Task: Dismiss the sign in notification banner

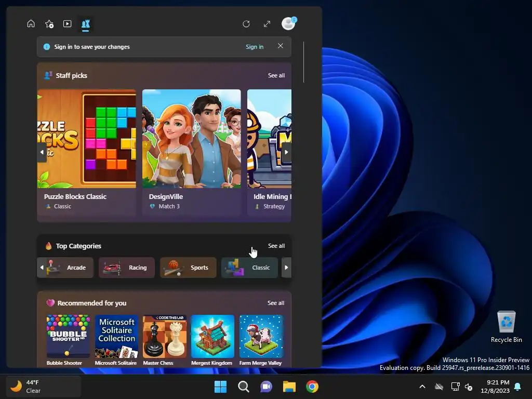Action: [x=280, y=46]
